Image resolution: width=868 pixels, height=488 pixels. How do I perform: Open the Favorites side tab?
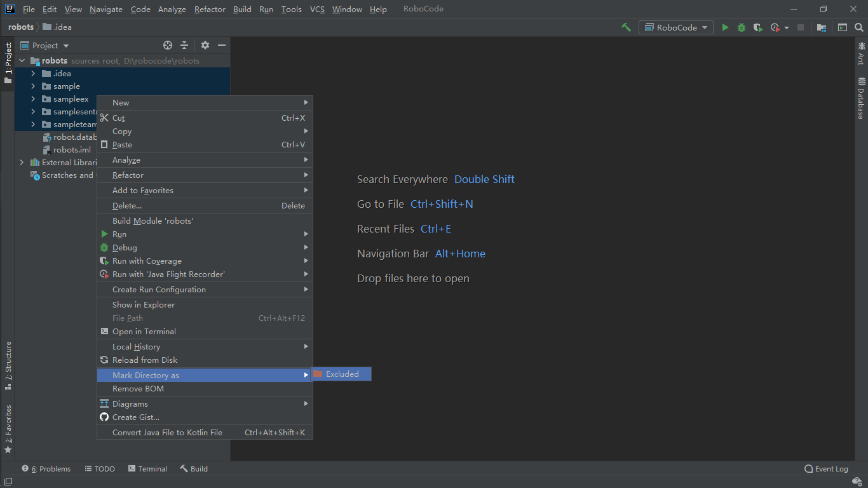point(8,429)
